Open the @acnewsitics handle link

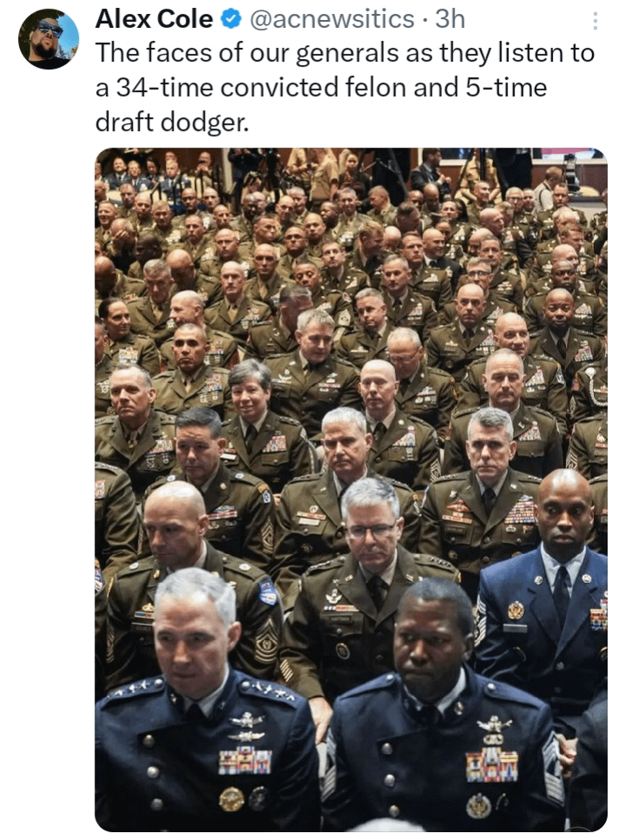[x=332, y=20]
